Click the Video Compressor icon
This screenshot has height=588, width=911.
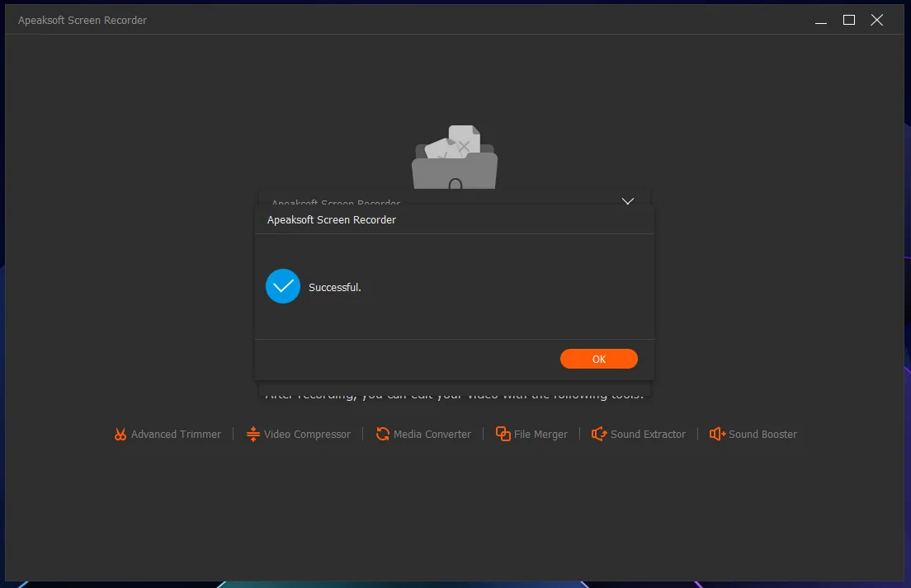point(253,434)
